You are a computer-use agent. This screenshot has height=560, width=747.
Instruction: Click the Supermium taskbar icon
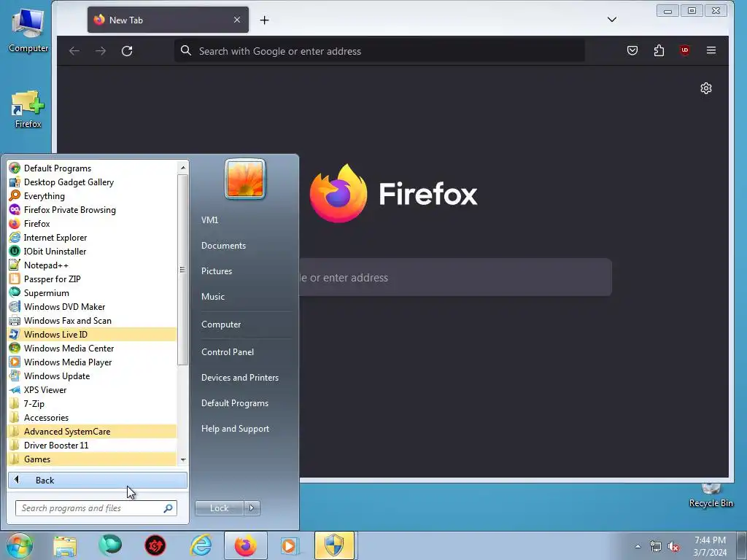110,545
